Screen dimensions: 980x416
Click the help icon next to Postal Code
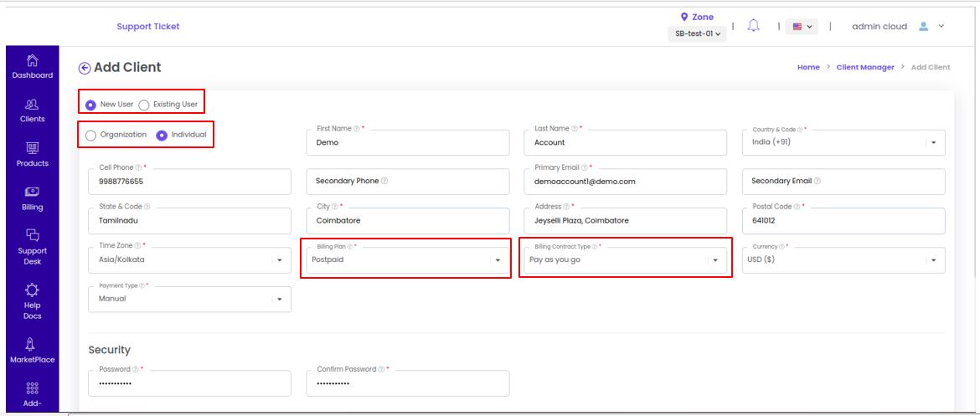coord(797,207)
